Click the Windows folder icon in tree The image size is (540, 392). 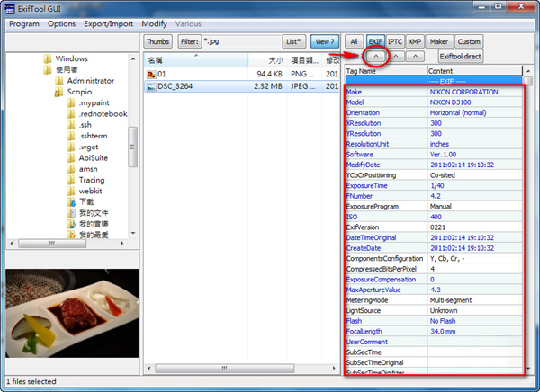pyautogui.click(x=48, y=58)
